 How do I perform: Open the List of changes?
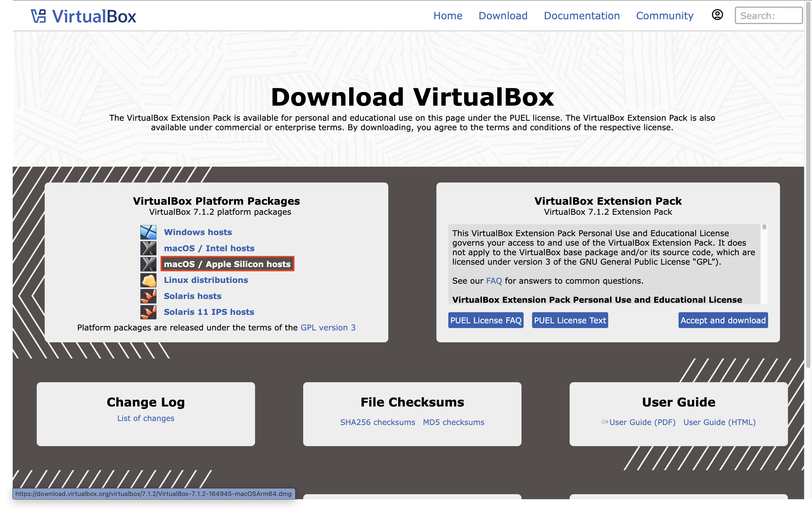146,418
